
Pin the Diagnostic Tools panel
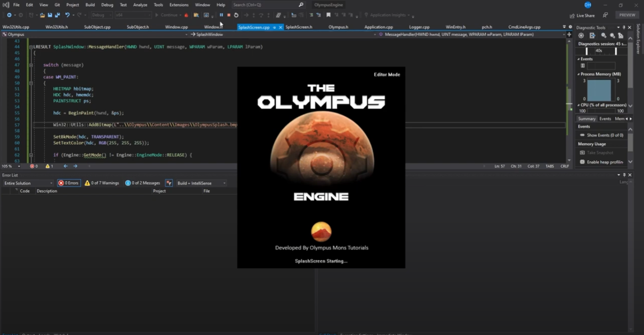point(624,27)
